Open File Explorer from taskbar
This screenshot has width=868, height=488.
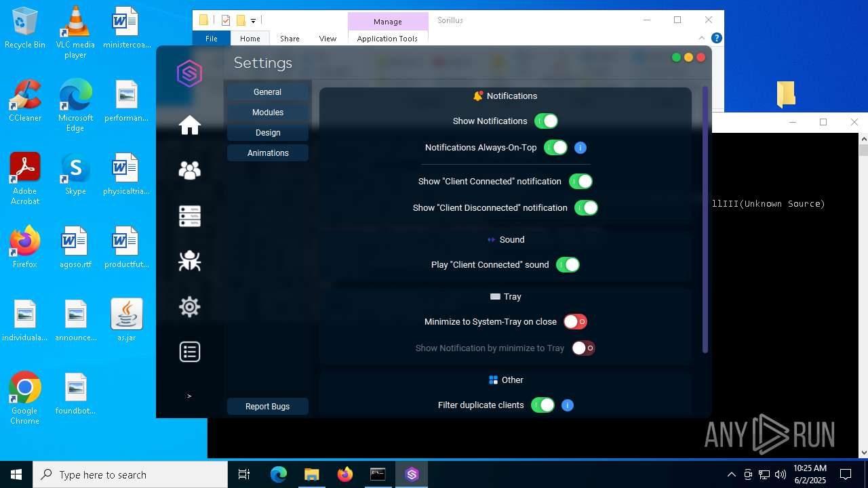click(x=311, y=474)
